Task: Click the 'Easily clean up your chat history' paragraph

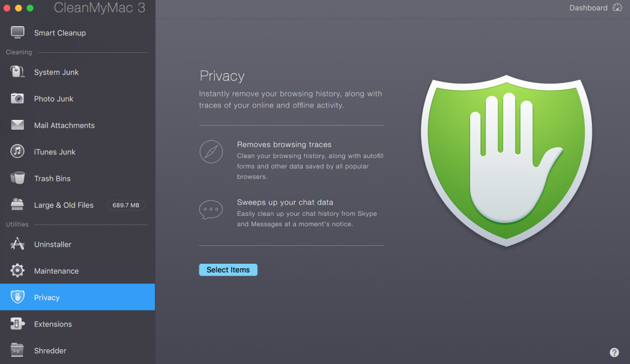Action: 307,218
